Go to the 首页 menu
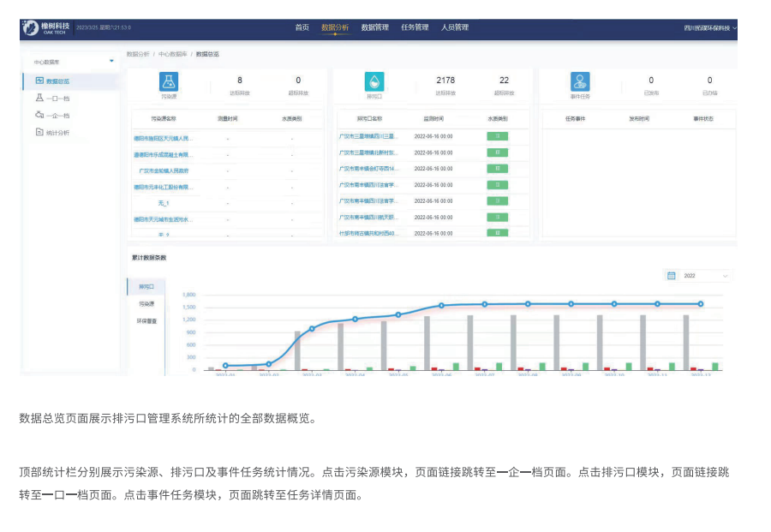This screenshot has width=771, height=532. tap(302, 27)
